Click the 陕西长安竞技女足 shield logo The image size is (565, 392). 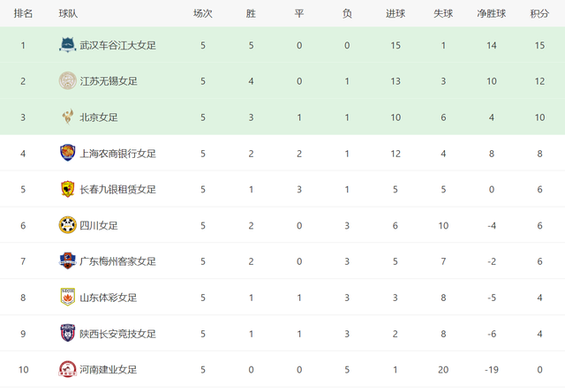67,333
